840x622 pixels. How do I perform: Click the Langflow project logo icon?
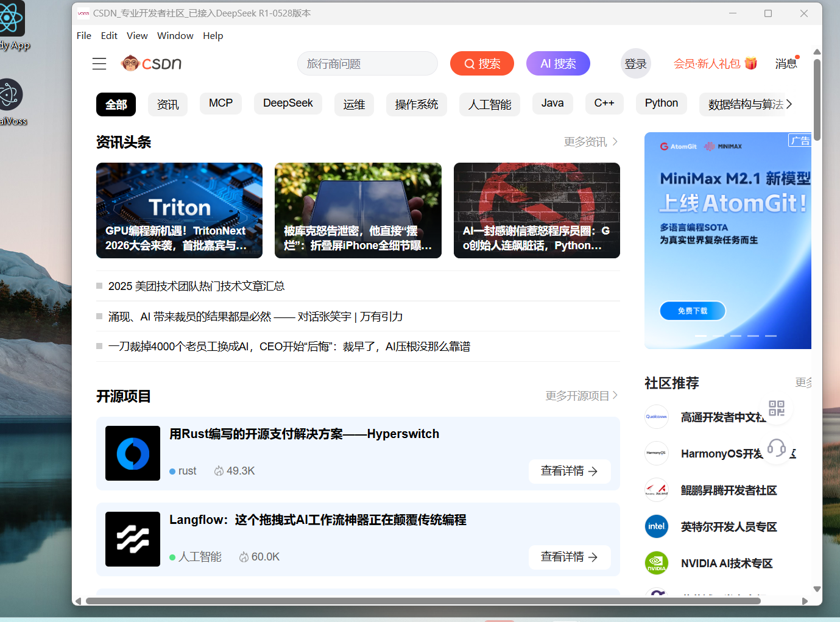pos(133,539)
